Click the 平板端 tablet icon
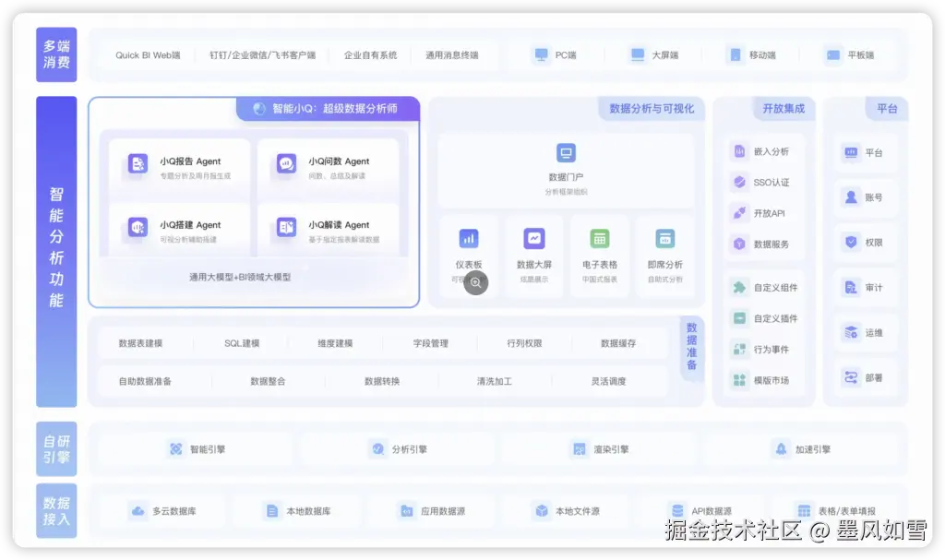945x560 pixels. (x=833, y=54)
